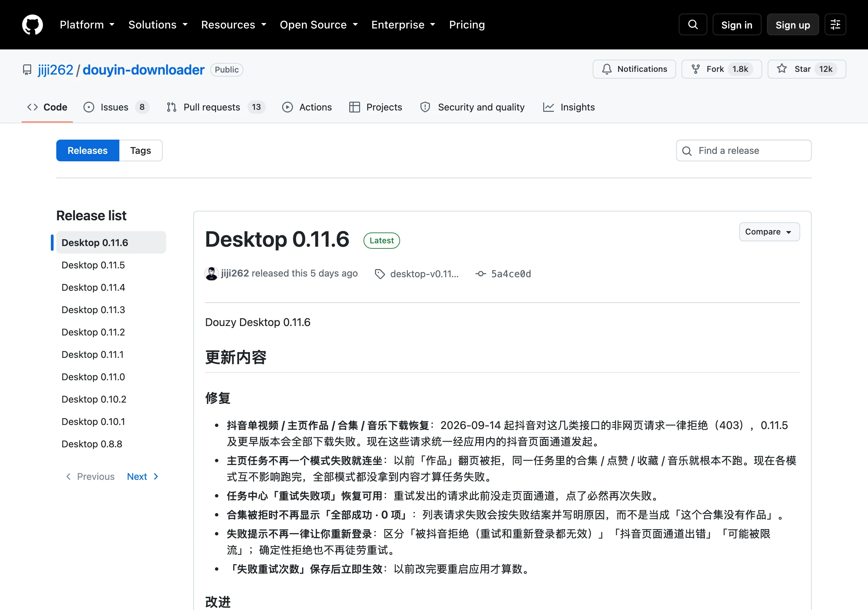Click the Notifications bell button
Image resolution: width=868 pixels, height=610 pixels.
[634, 69]
